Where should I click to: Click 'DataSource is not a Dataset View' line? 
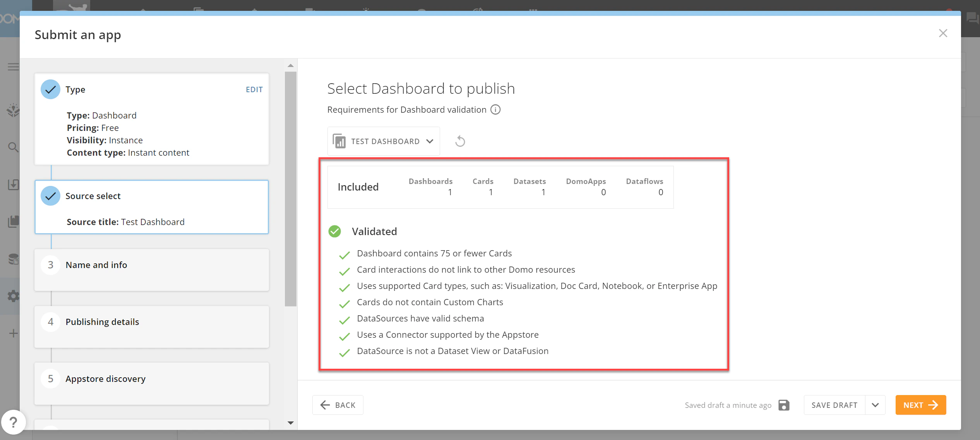pos(453,351)
